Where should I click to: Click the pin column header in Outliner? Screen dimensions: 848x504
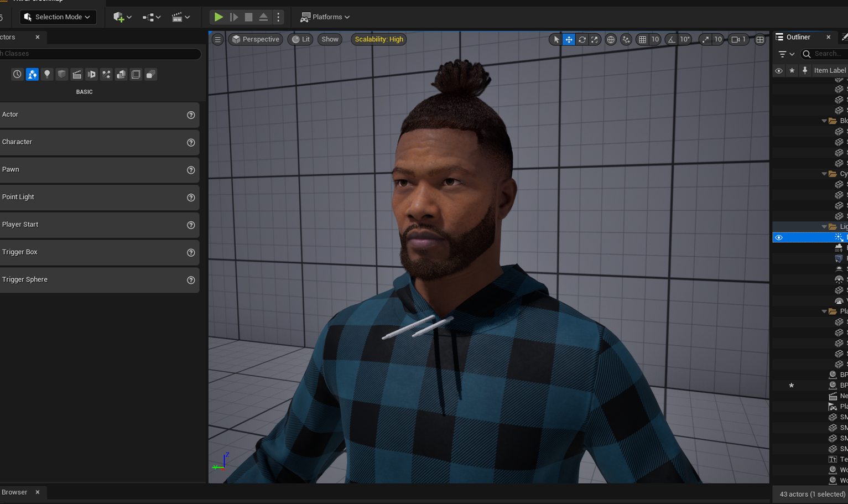(x=805, y=71)
